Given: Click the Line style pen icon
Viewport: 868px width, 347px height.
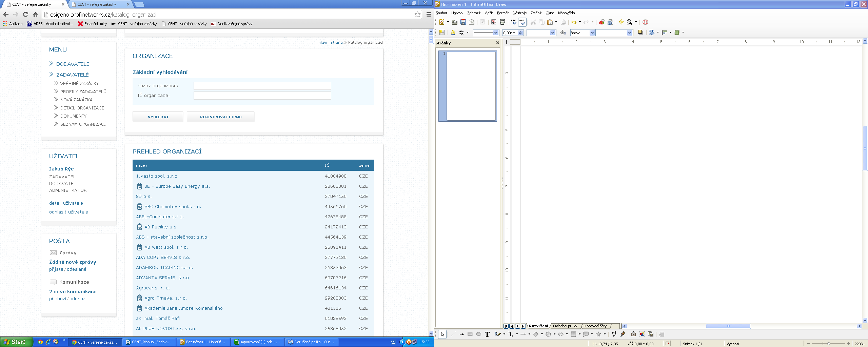Looking at the screenshot, I should 453,33.
